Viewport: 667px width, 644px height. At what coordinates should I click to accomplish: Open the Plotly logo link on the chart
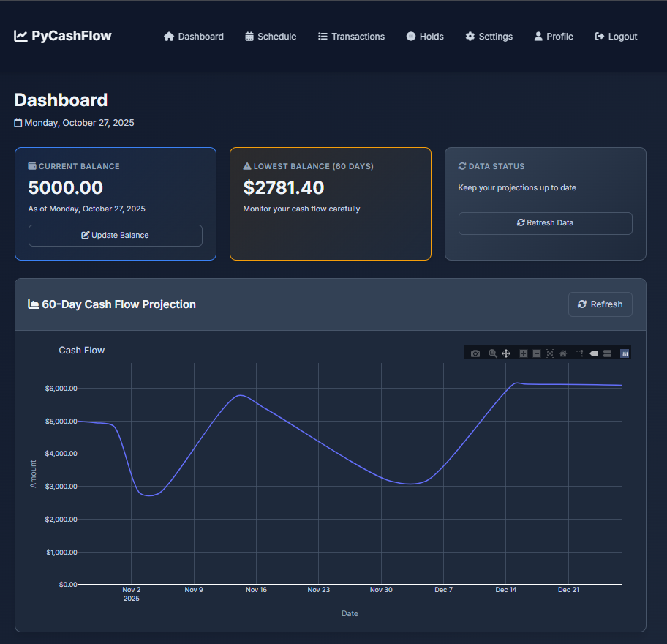[625, 352]
